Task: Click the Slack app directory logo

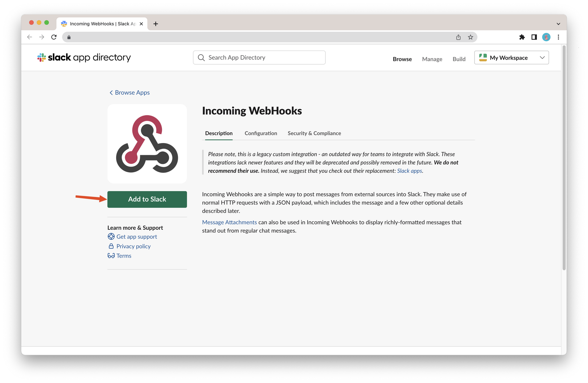Action: 84,57
